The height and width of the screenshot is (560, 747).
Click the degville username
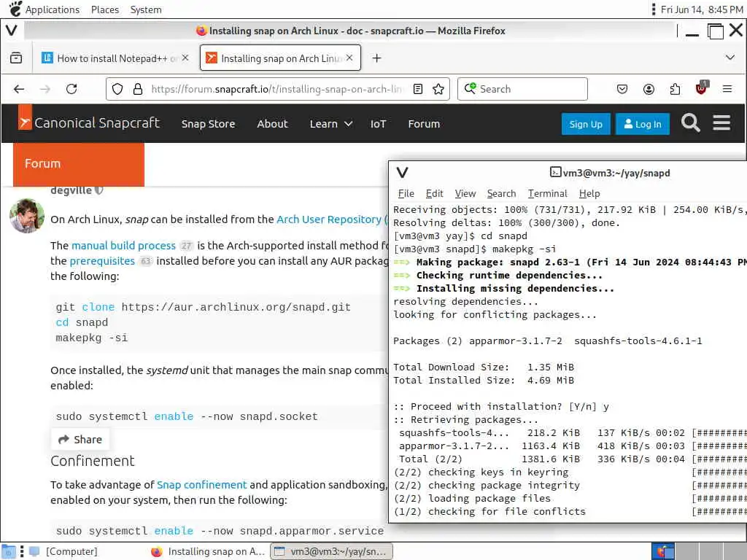click(71, 190)
